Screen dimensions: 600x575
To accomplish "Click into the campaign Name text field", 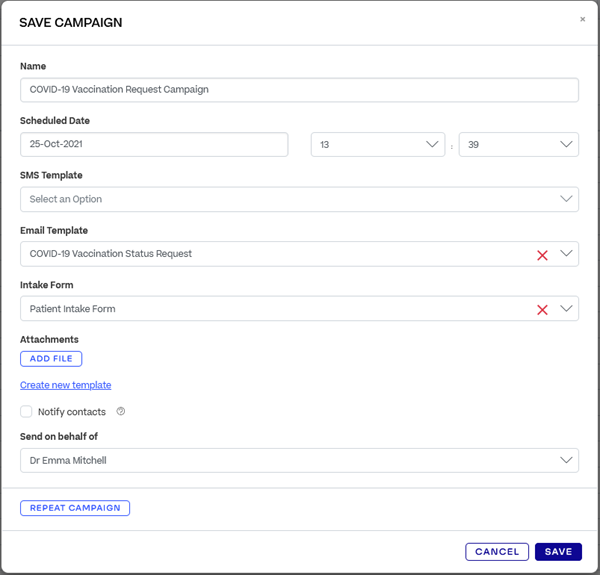I will (x=299, y=90).
